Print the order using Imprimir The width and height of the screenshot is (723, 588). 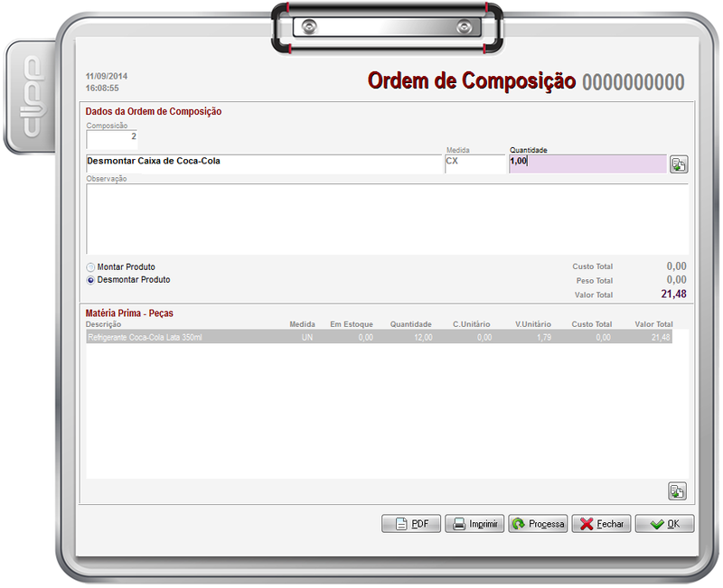click(x=474, y=524)
